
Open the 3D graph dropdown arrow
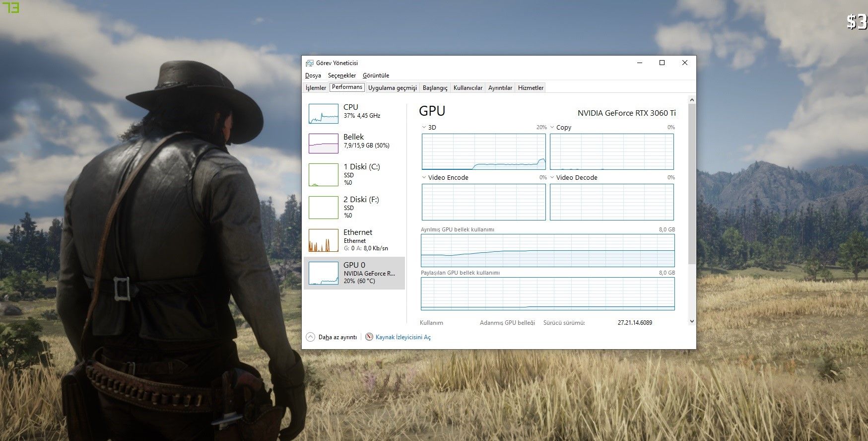(424, 127)
